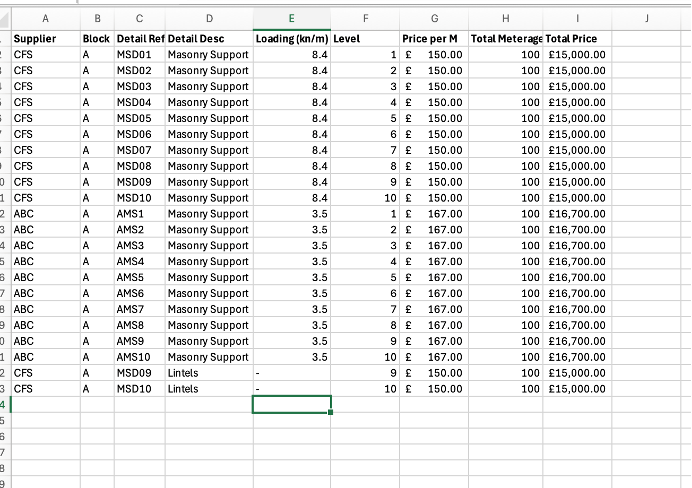Click the Total Price header cell
The height and width of the screenshot is (488, 692).
point(577,39)
